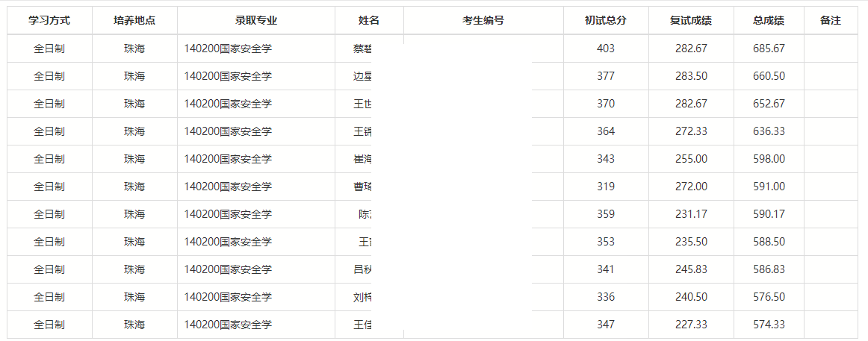Viewport: 868px width, 341px height.
Task: Click the 初试总分 column header
Action: (x=606, y=21)
